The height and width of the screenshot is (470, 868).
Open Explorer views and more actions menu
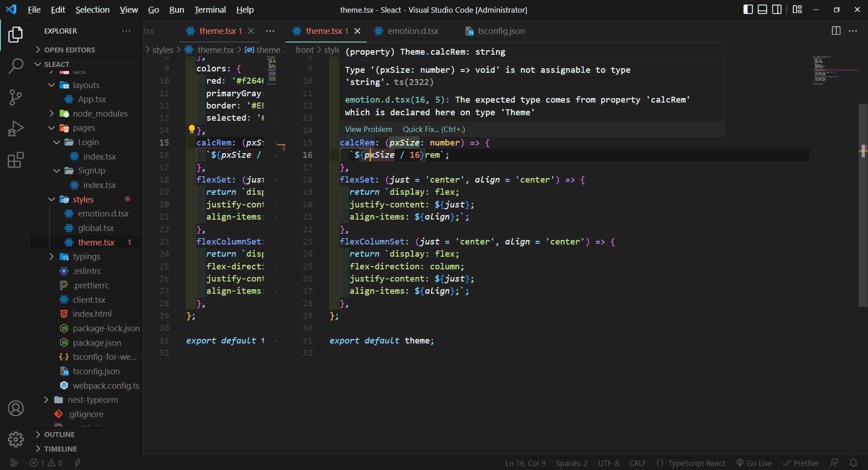click(x=126, y=31)
